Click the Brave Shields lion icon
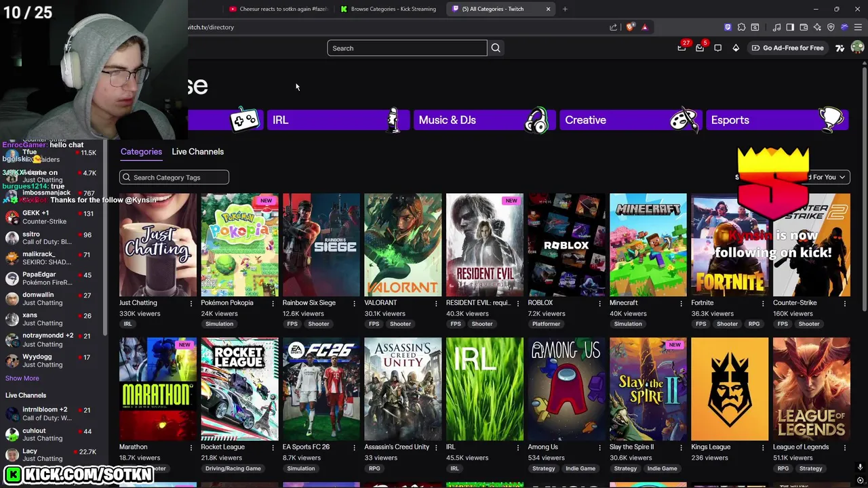Screen dimensions: 868x488 (x=630, y=27)
